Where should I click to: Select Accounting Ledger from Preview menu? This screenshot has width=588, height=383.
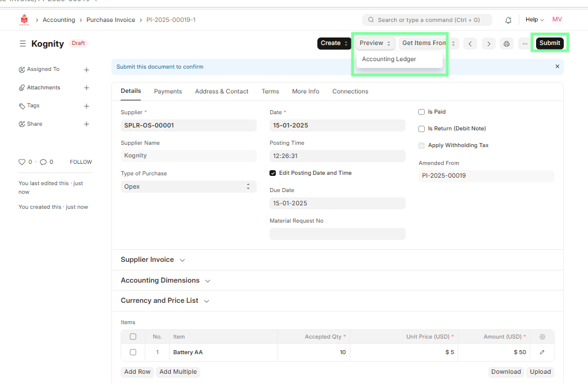point(389,59)
